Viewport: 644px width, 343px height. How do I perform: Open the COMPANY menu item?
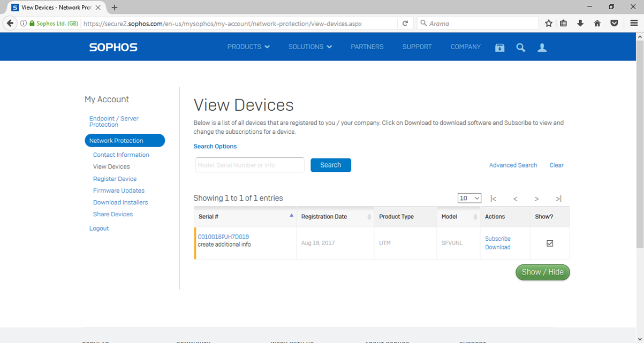(466, 47)
